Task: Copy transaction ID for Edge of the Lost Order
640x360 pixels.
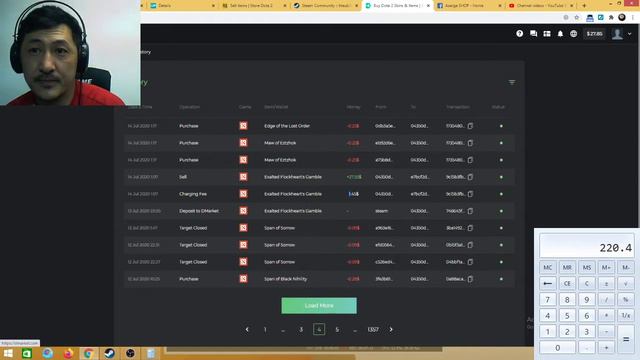Action: point(470,126)
